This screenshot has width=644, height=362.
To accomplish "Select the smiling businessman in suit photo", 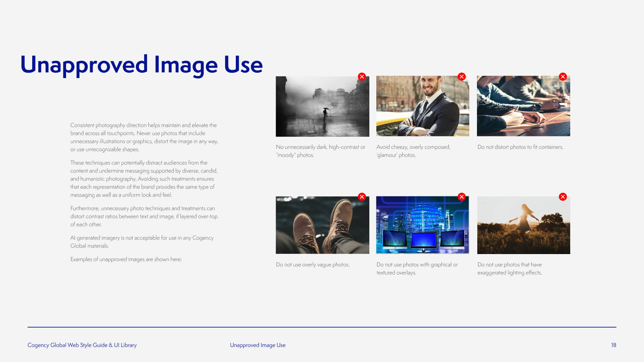I will coord(423,106).
